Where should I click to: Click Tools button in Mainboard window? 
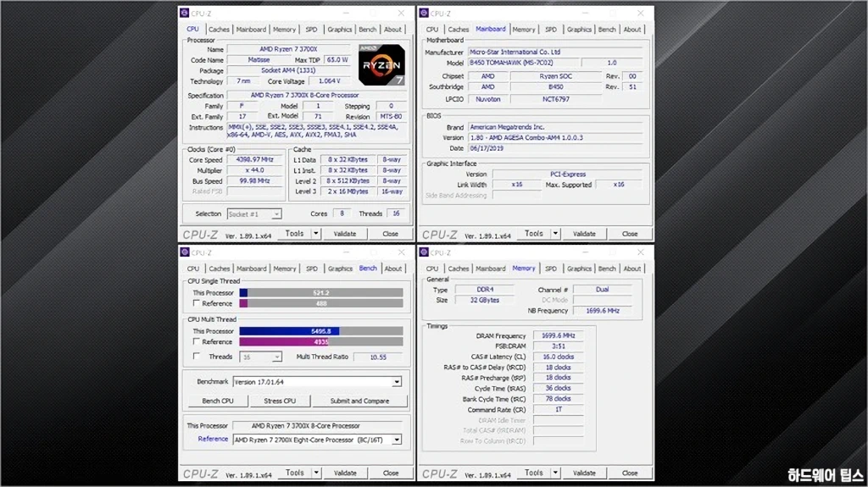534,234
